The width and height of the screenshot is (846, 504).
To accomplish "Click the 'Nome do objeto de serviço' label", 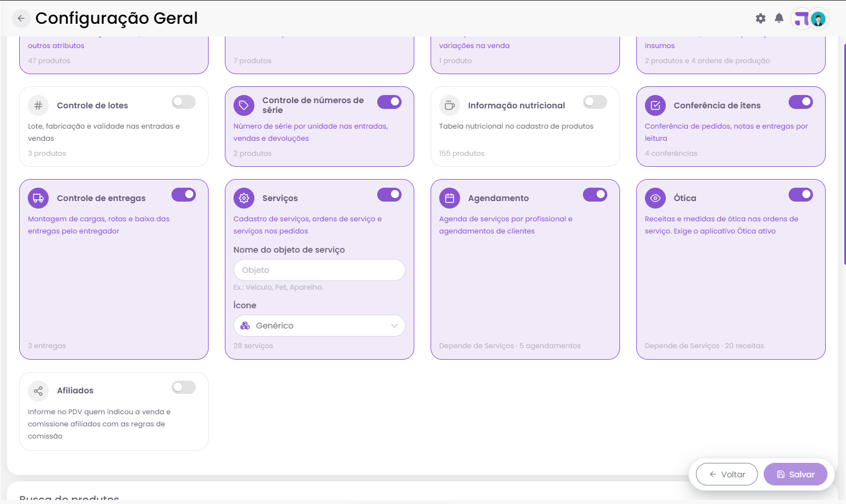I will [x=289, y=250].
